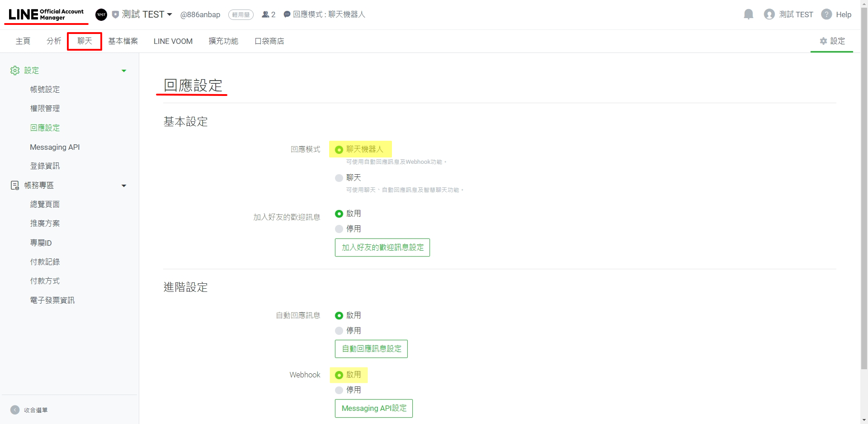This screenshot has width=868, height=424.
Task: Select 停用 for Webhook
Action: pyautogui.click(x=339, y=390)
